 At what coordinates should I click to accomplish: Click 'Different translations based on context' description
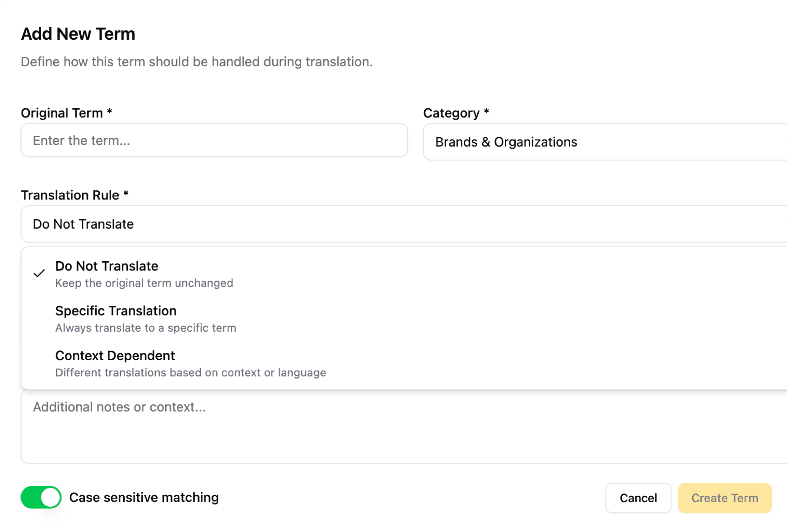(190, 373)
